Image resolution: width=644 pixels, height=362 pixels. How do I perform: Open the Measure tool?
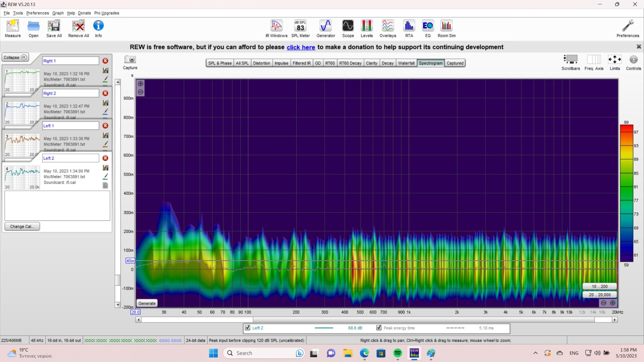[13, 28]
